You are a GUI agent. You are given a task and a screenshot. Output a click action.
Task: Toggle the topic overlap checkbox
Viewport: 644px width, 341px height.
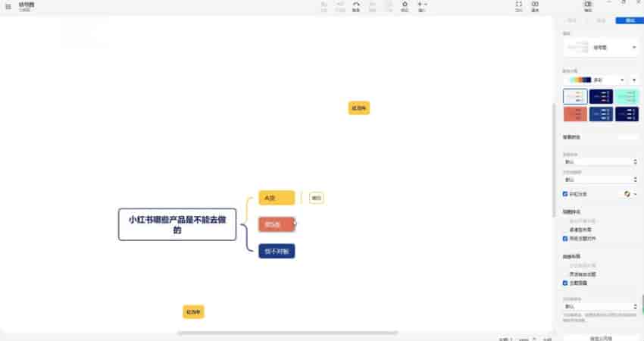[x=565, y=283]
